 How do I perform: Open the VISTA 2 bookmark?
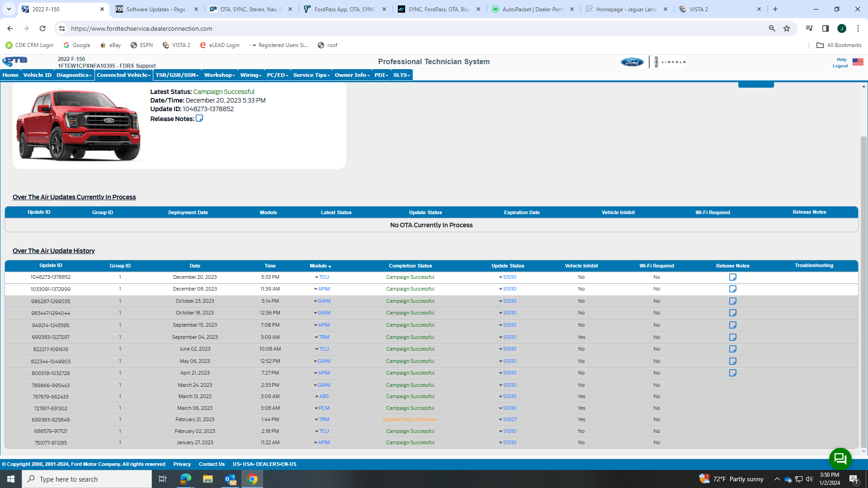176,45
